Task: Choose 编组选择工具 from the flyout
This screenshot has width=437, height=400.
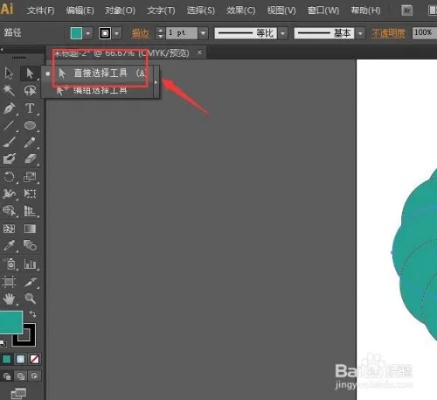Action: pos(100,90)
